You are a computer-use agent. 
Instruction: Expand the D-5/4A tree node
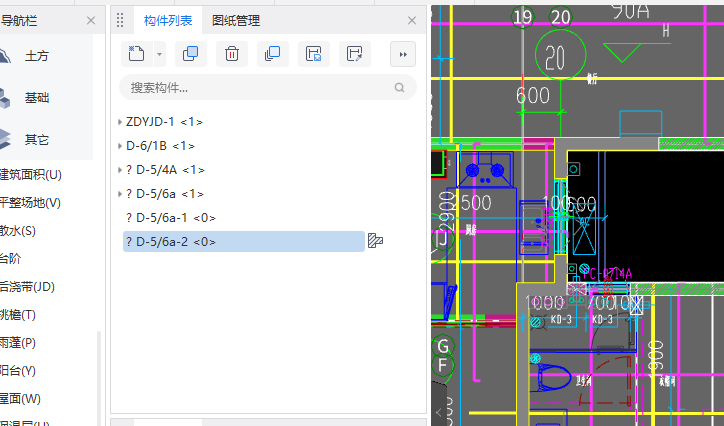click(120, 170)
